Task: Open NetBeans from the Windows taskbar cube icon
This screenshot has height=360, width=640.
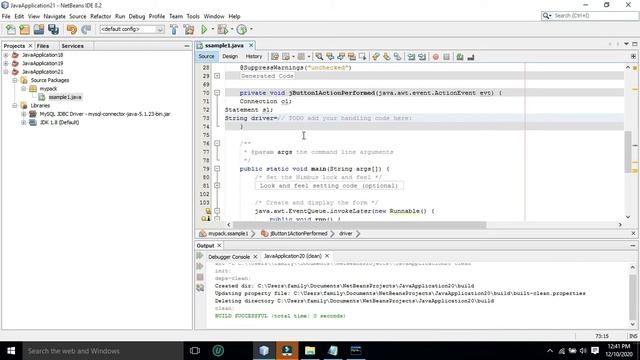Action: point(264,351)
